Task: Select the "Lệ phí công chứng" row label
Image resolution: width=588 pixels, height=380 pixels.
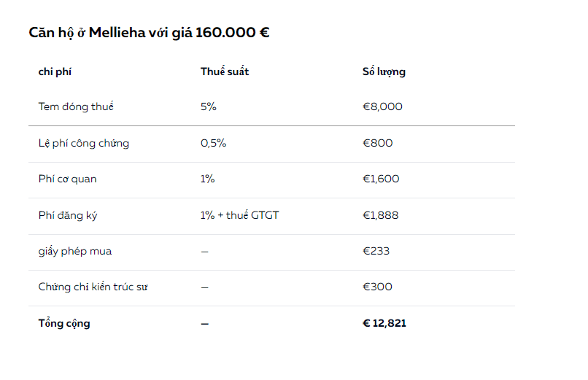Action: point(84,144)
